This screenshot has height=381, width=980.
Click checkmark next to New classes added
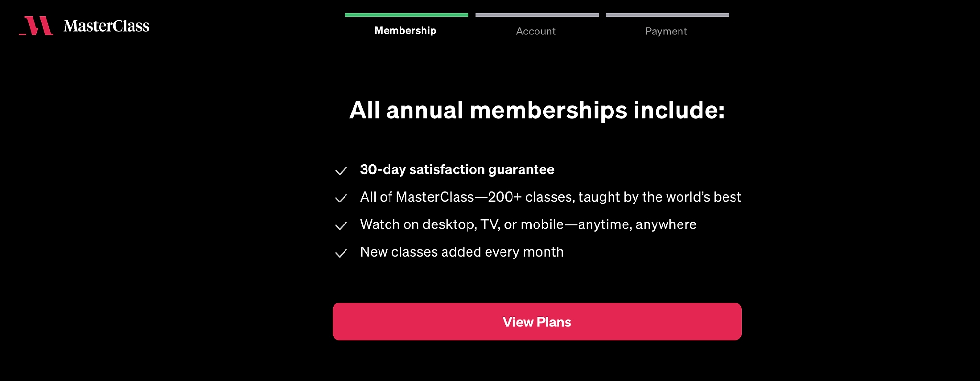pyautogui.click(x=341, y=253)
